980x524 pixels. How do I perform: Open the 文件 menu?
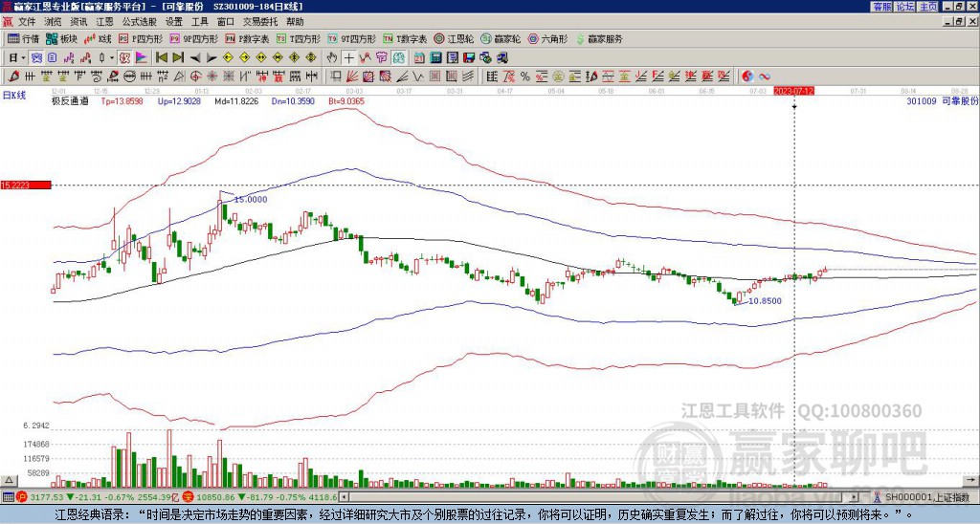tap(27, 22)
